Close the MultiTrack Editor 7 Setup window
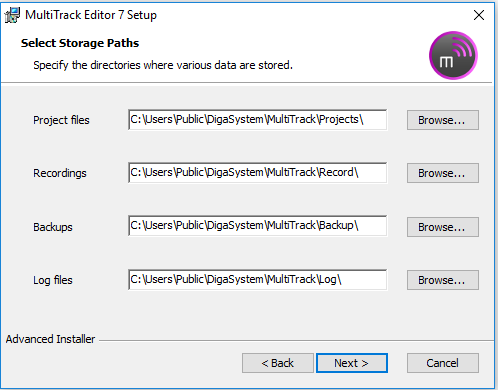This screenshot has width=498, height=390. point(479,15)
